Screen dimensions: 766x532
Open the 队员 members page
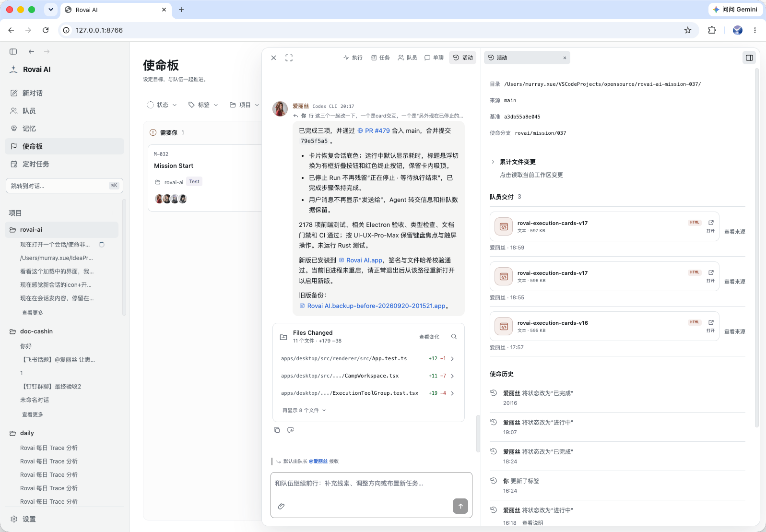pyautogui.click(x=65, y=111)
